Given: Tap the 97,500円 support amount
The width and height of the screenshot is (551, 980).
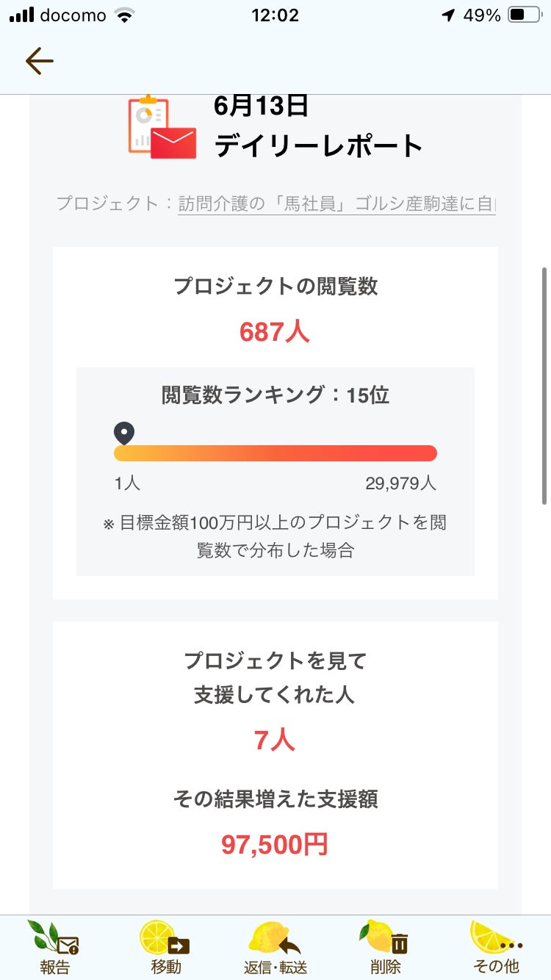Looking at the screenshot, I should pos(275,845).
